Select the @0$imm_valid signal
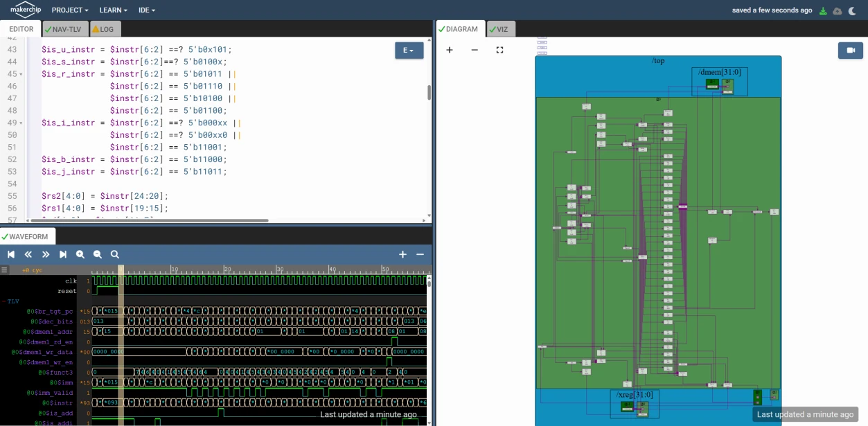Screen dimensions: 868x426 click(51, 393)
